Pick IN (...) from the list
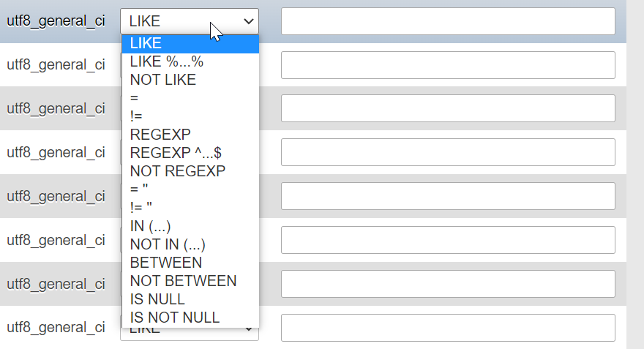Viewport: 644px width, 349px height. pyautogui.click(x=190, y=226)
